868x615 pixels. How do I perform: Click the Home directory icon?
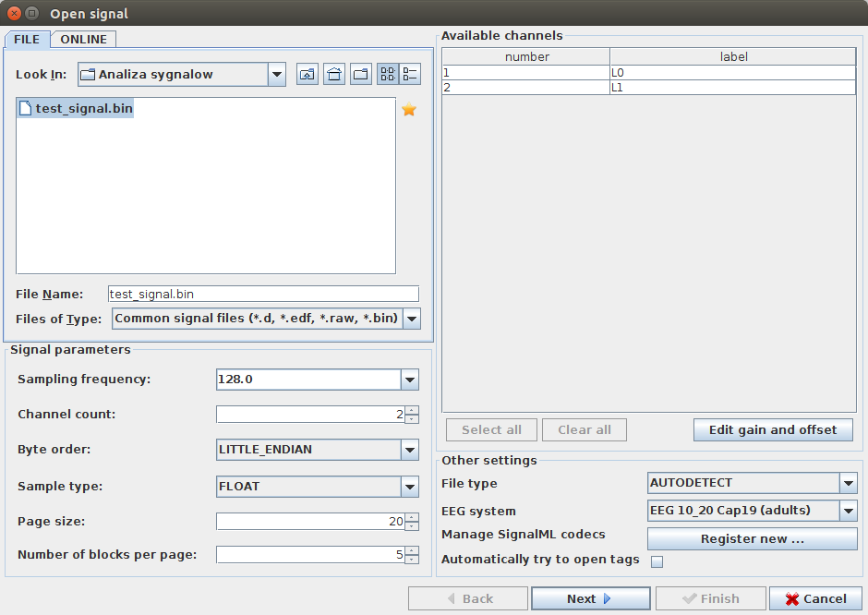(x=334, y=75)
